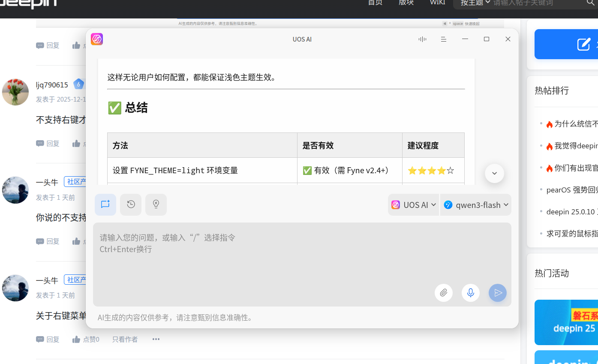Click the microphone voice input icon
Viewport: 598px width, 364px height.
tap(471, 293)
